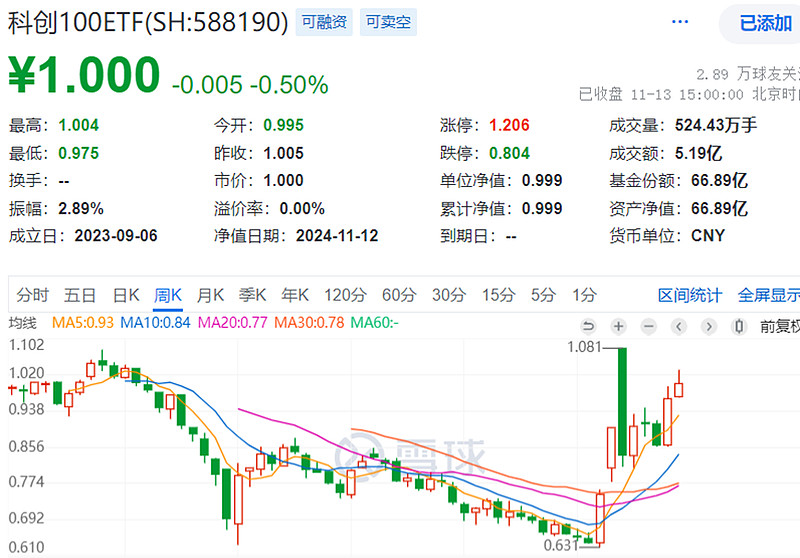Click the 基金份额 value 66.89亿
This screenshot has width=800, height=558.
[719, 180]
